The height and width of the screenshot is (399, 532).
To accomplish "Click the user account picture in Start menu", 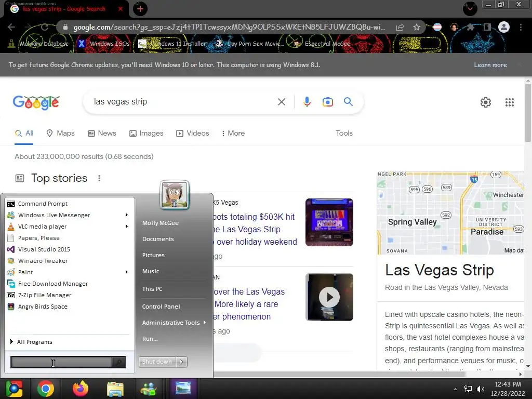I will [175, 195].
